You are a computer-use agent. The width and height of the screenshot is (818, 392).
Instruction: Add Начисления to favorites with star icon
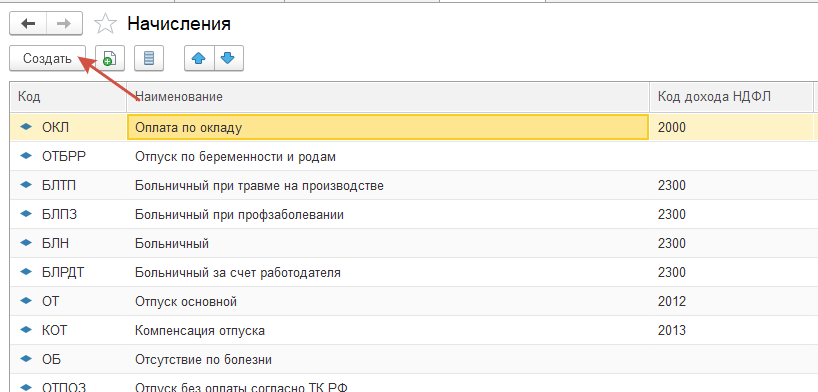(x=105, y=24)
